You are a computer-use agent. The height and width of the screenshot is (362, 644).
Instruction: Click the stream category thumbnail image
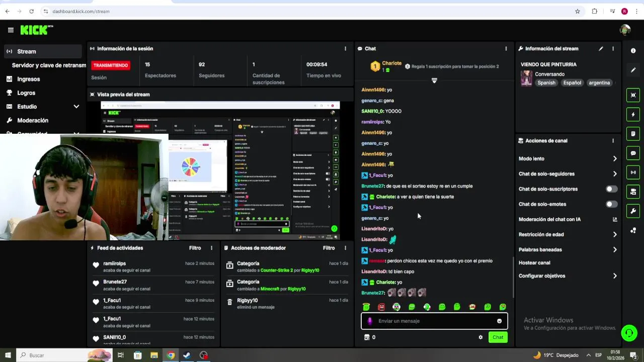tap(526, 78)
